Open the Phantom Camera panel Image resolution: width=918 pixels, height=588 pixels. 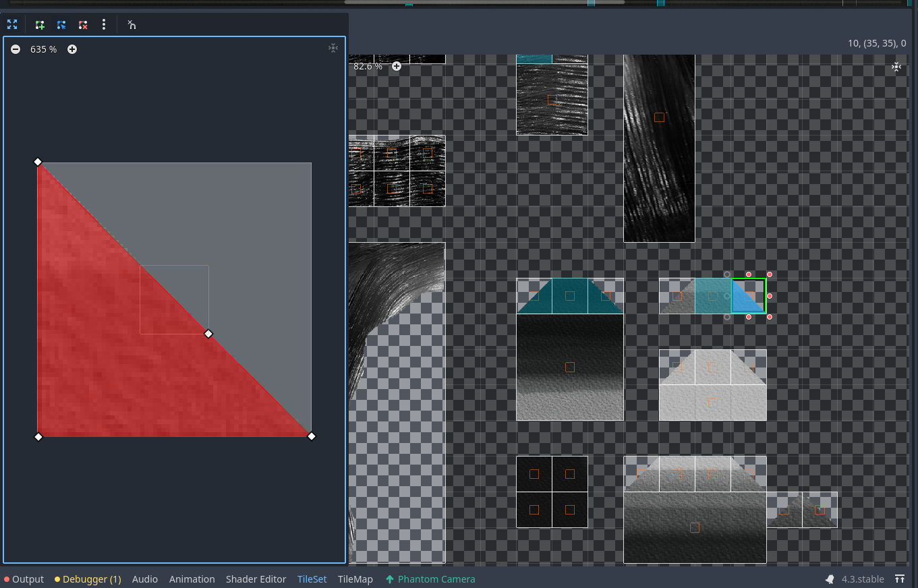tap(430, 579)
